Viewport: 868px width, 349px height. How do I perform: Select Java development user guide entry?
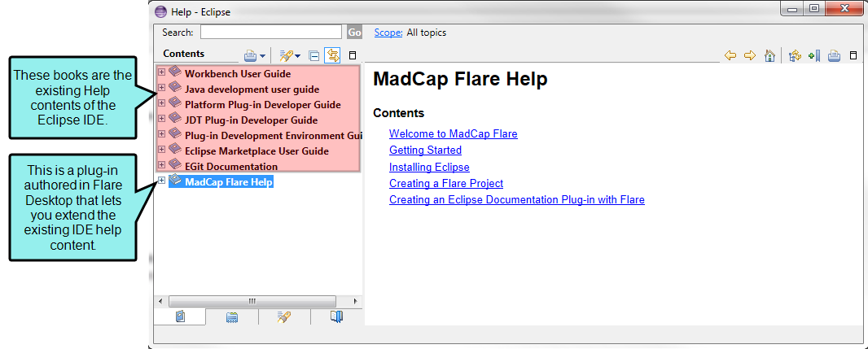(x=252, y=89)
